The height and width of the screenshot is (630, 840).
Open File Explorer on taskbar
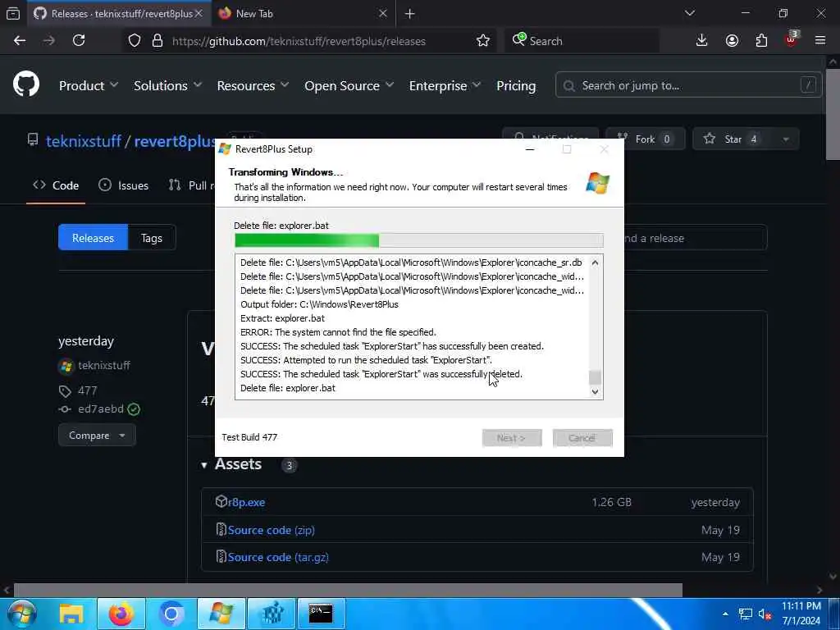coord(71,614)
